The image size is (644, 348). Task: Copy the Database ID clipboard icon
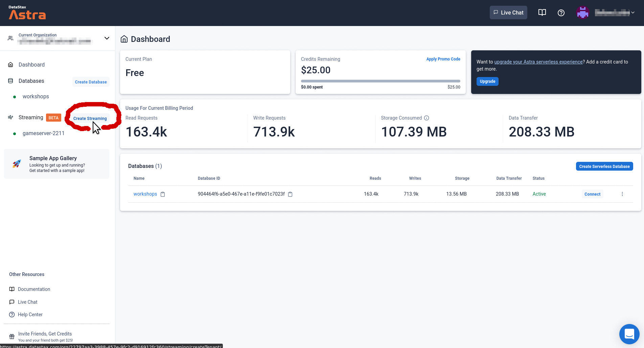(x=290, y=194)
